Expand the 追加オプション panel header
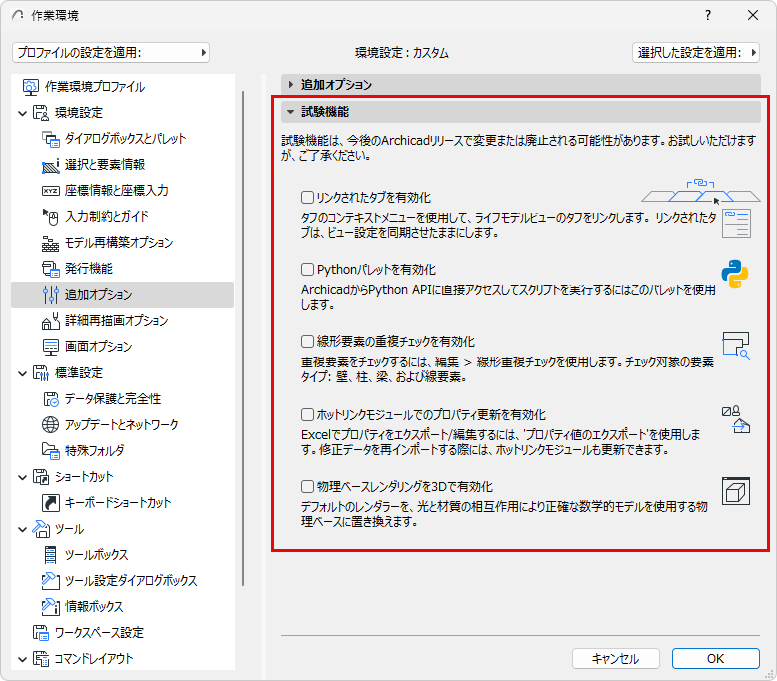777x681 pixels. pyautogui.click(x=520, y=85)
